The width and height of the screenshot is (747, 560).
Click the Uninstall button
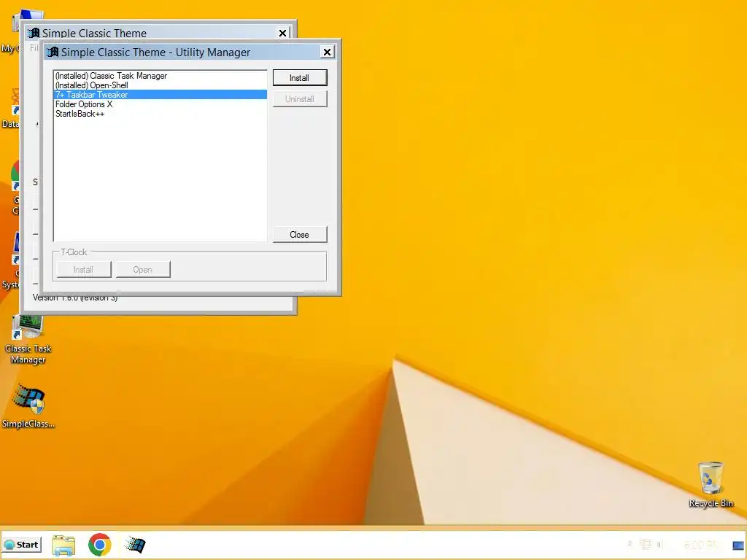pyautogui.click(x=300, y=99)
